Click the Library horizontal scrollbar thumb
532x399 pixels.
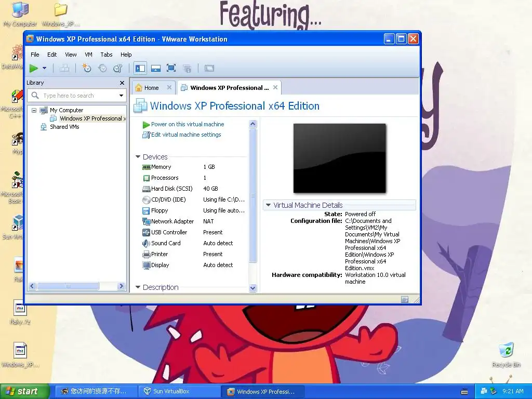pyautogui.click(x=68, y=286)
